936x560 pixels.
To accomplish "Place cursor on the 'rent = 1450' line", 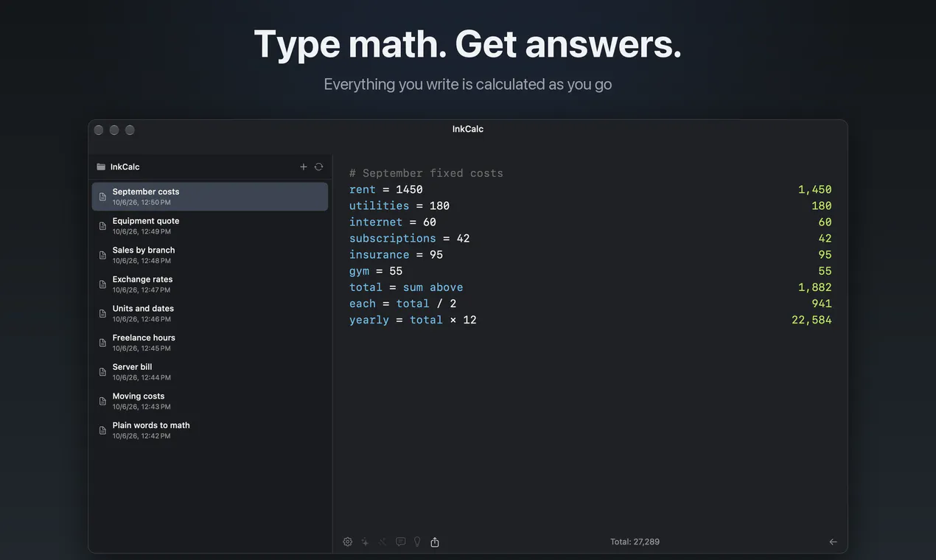I will pos(386,189).
